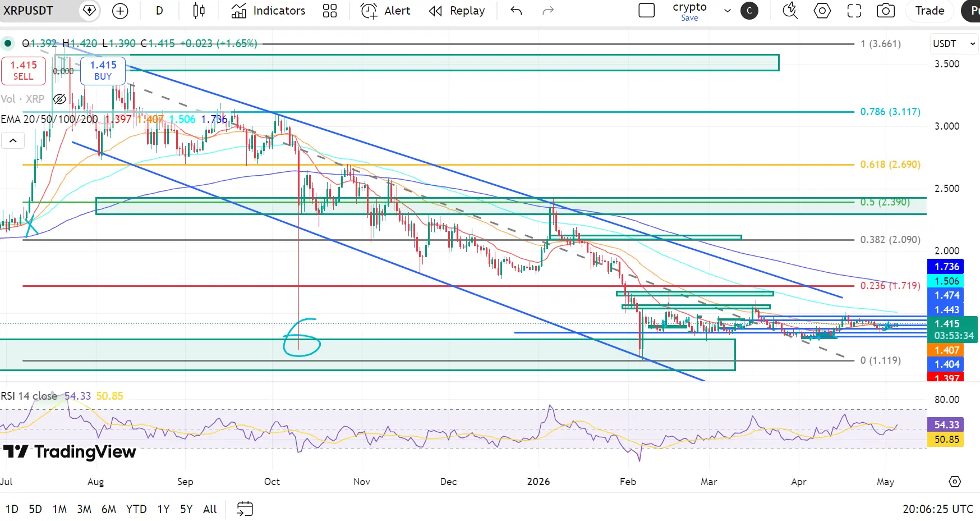This screenshot has width=980, height=521.
Task: Select the 1D time range
Action: coord(12,509)
